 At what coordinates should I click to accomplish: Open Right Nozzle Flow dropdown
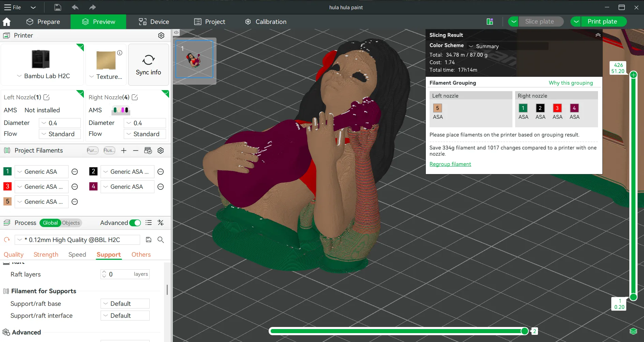pyautogui.click(x=145, y=134)
